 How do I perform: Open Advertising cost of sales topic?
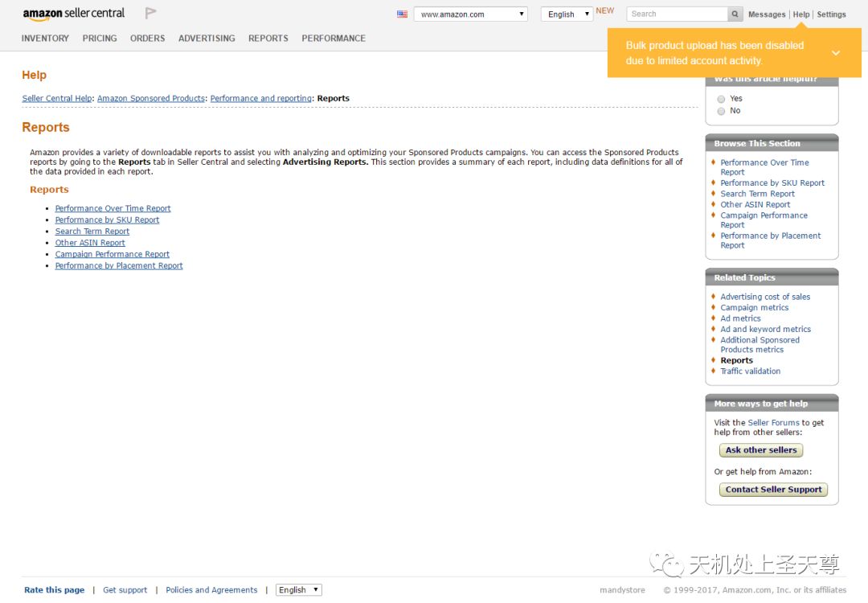(x=765, y=297)
